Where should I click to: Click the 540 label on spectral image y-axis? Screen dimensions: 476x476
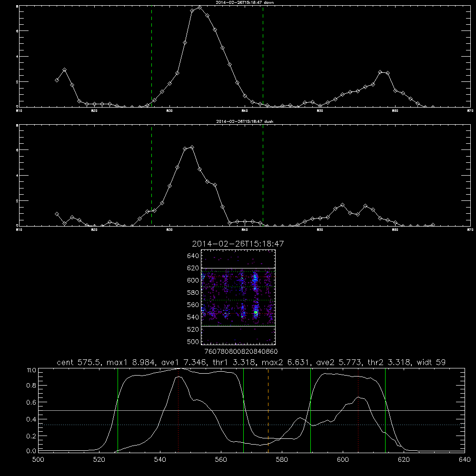point(193,317)
